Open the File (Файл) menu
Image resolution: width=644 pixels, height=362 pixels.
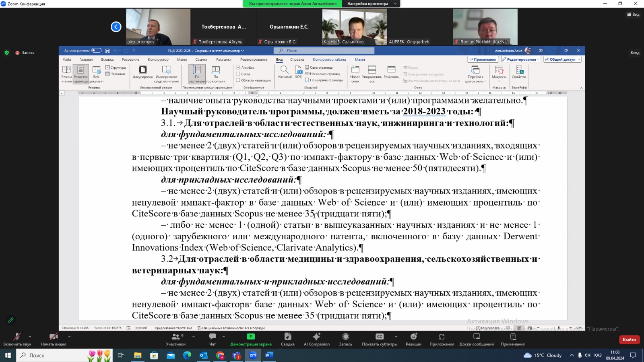click(x=67, y=60)
